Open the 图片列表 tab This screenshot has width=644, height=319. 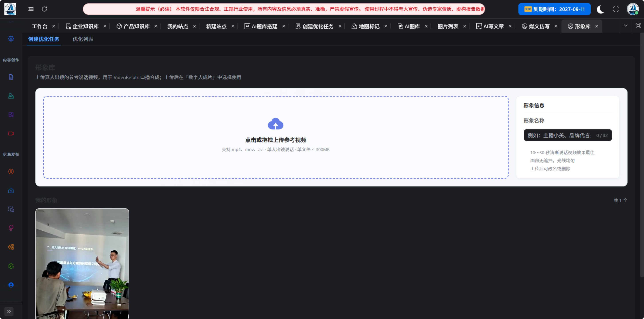click(448, 26)
